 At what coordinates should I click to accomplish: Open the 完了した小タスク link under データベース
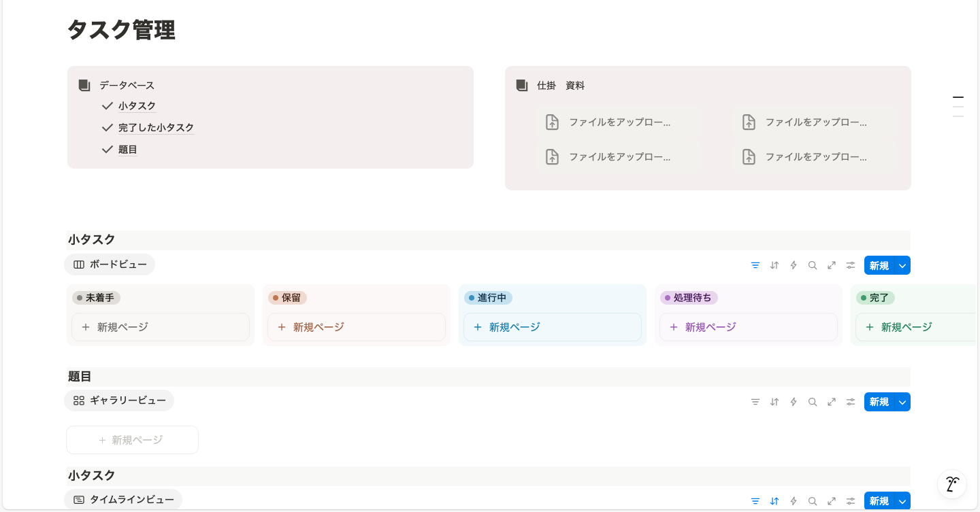(x=156, y=128)
